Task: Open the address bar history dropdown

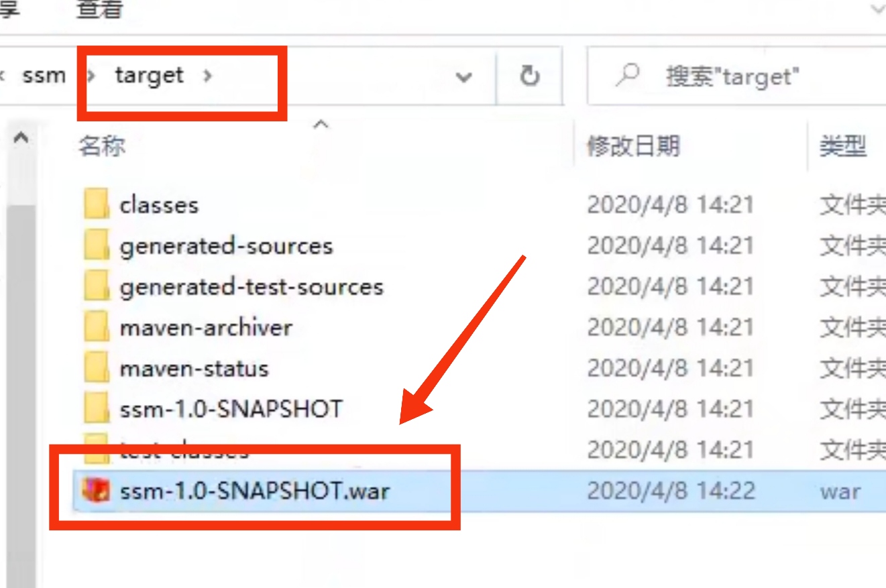Action: [463, 77]
